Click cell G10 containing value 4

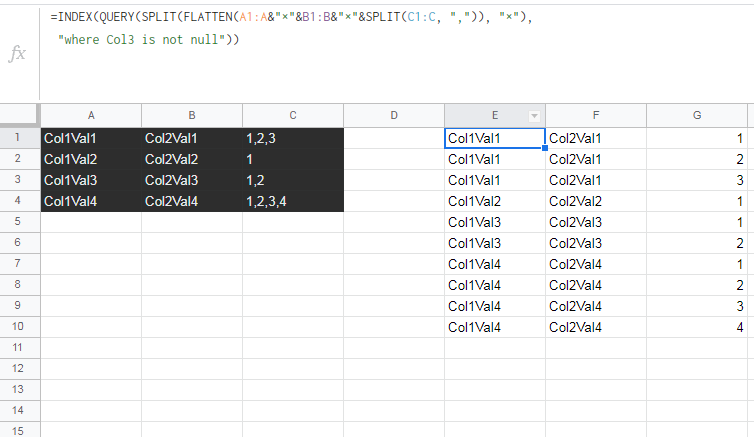[697, 327]
